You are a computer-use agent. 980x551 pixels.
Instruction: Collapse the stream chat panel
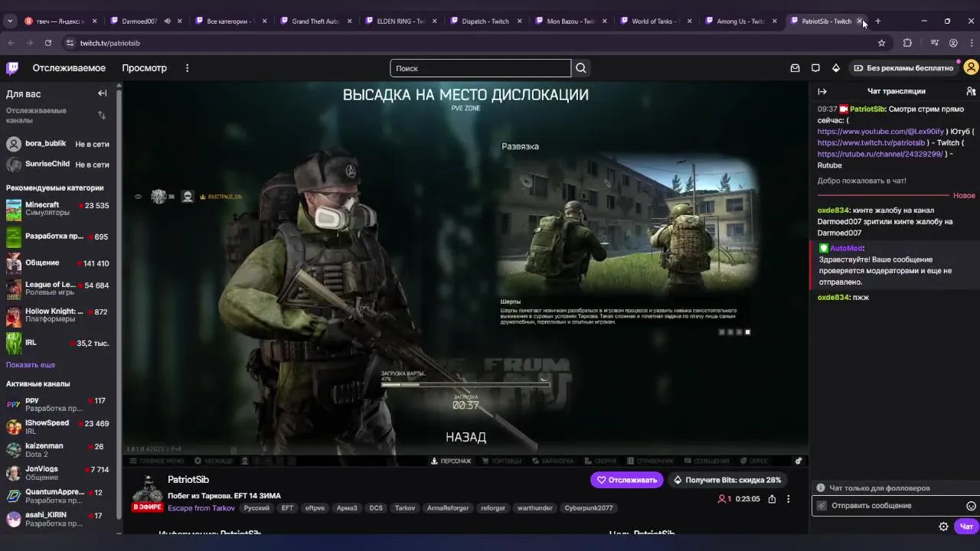coord(822,91)
